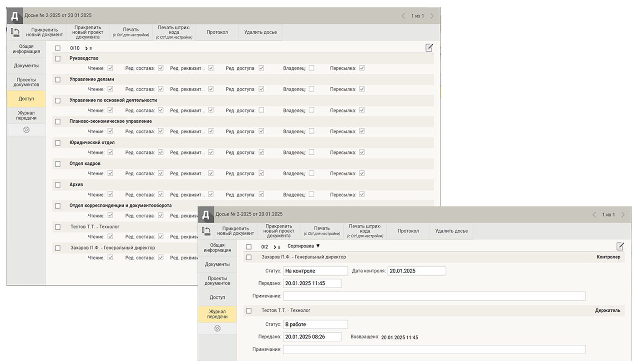Click Прикрепить новый документ in the transfer journal window

pos(236,231)
